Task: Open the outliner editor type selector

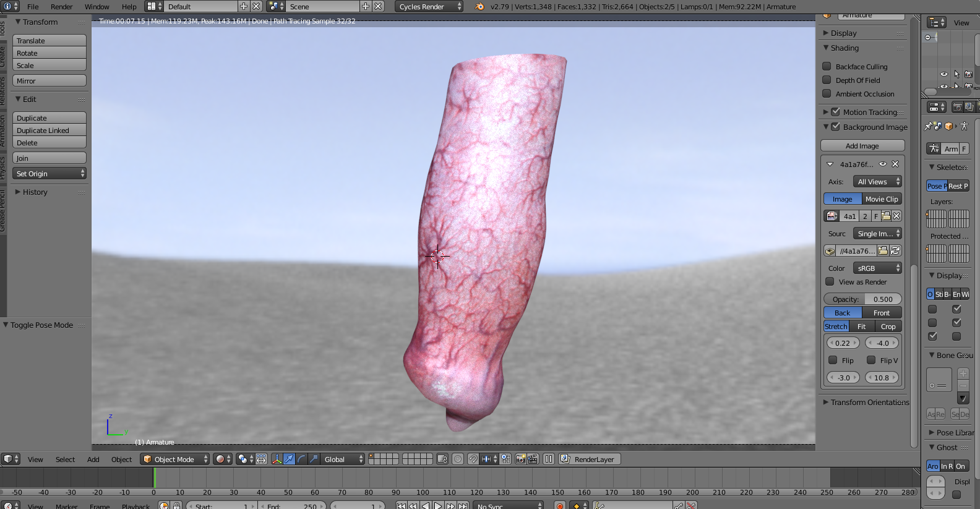Action: tap(937, 23)
